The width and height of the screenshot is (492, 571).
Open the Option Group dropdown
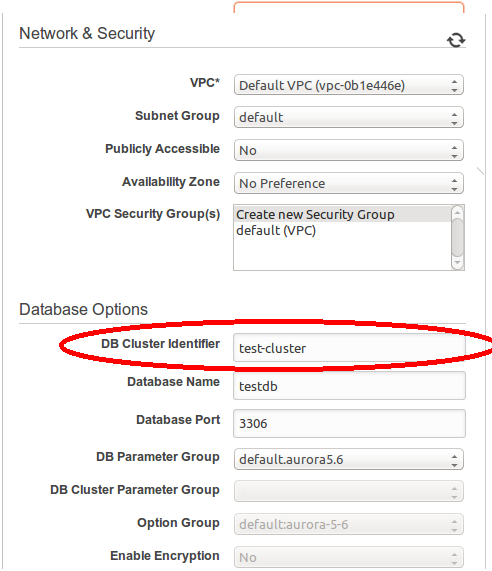[349, 524]
